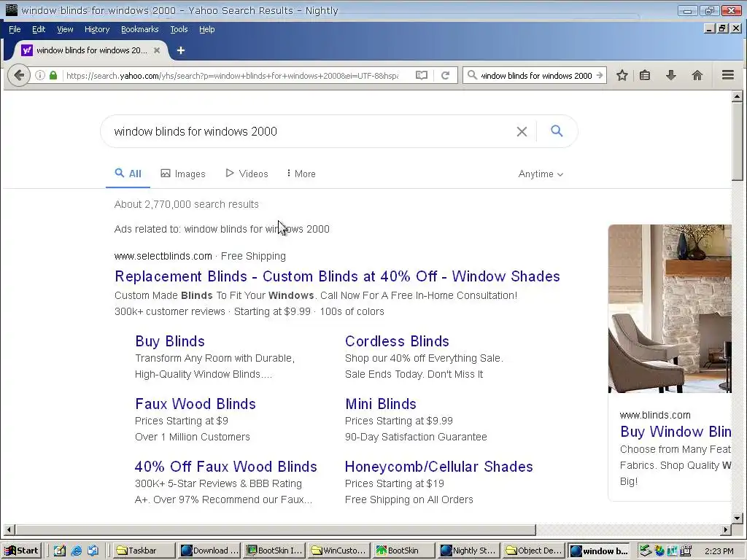Click the living room ad image
Image resolution: width=747 pixels, height=560 pixels.
[670, 308]
